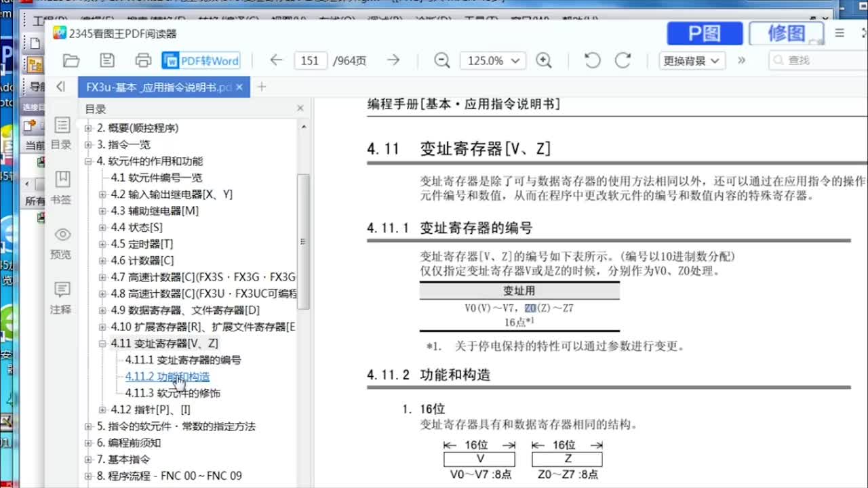This screenshot has width=868, height=488.
Task: Open the 更换背景 dropdown
Action: point(692,60)
